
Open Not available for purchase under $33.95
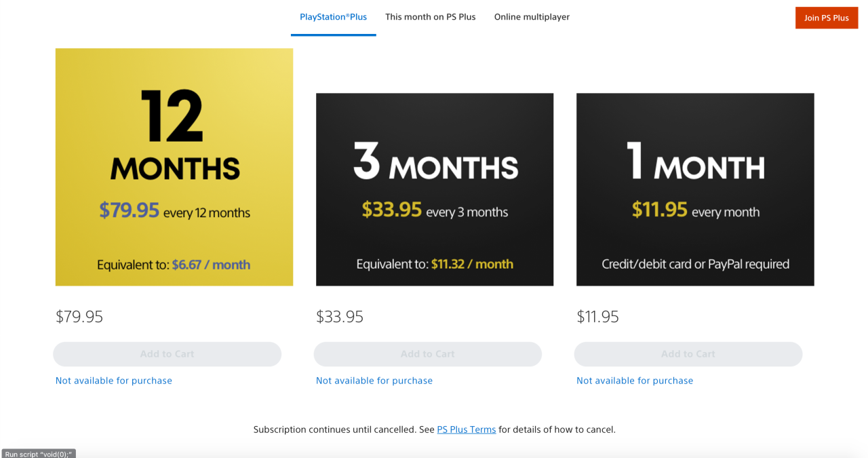[374, 381]
